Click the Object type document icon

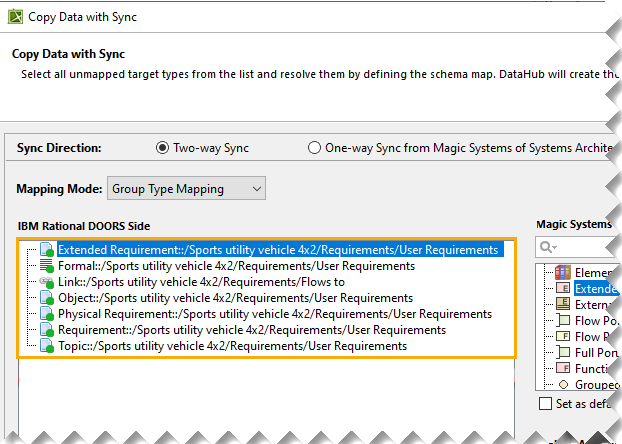tap(47, 298)
